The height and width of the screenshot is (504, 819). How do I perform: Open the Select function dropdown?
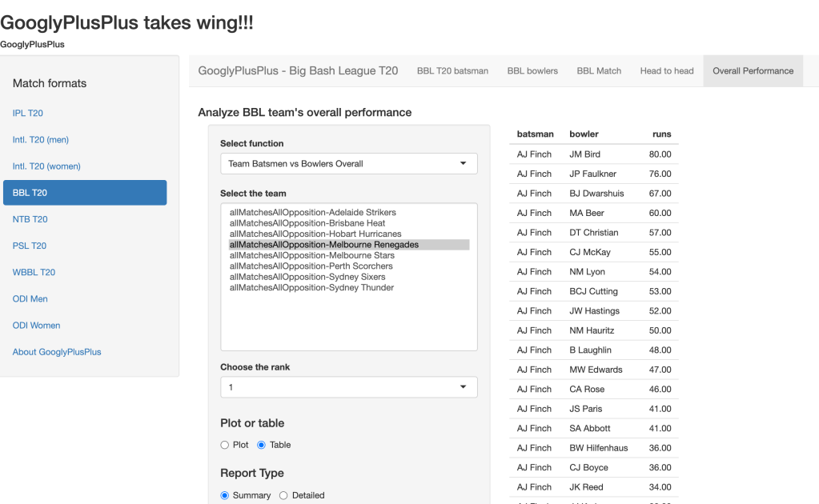coord(348,163)
